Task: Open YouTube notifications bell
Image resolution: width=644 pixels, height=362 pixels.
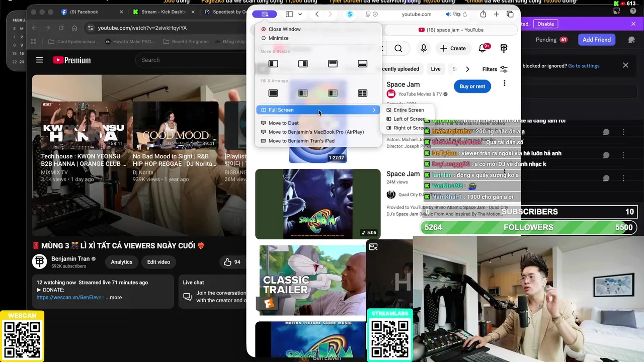Action: click(483, 48)
